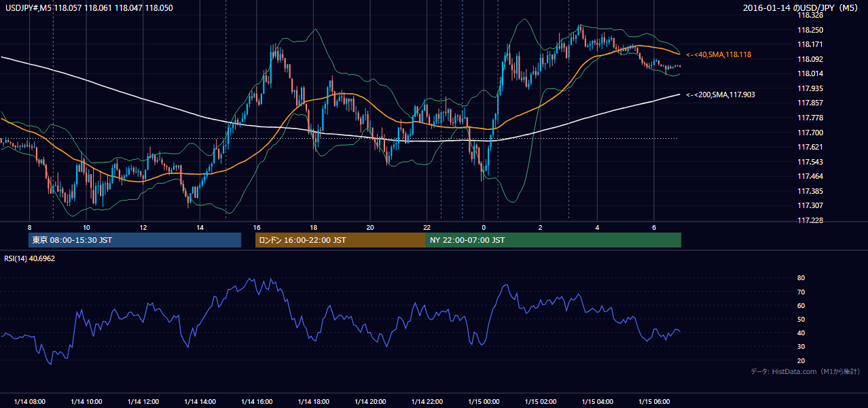The image size is (868, 408).
Task: Click the 1/14 22:00 time label
Action: [x=427, y=402]
